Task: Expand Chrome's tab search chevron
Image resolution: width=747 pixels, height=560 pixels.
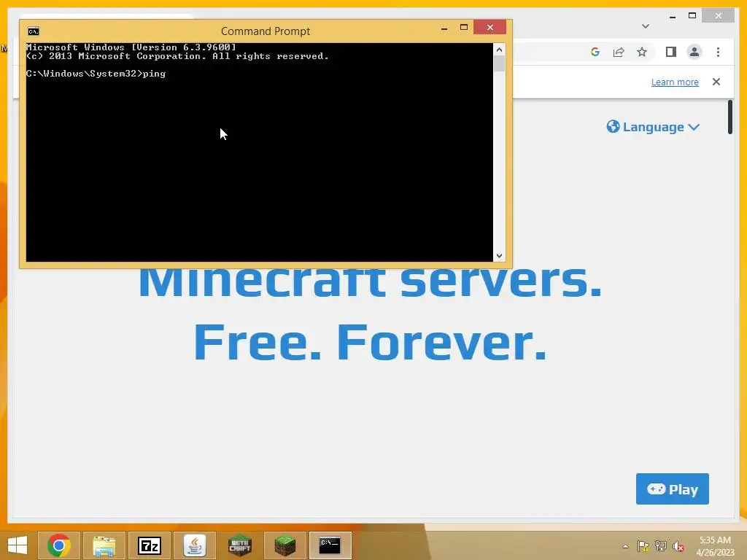Action: click(646, 26)
